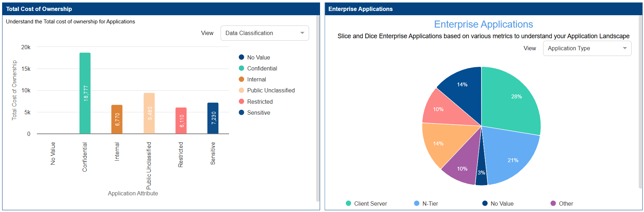Click the teal Client Server legend marker
Image resolution: width=644 pixels, height=212 pixels.
click(x=348, y=204)
